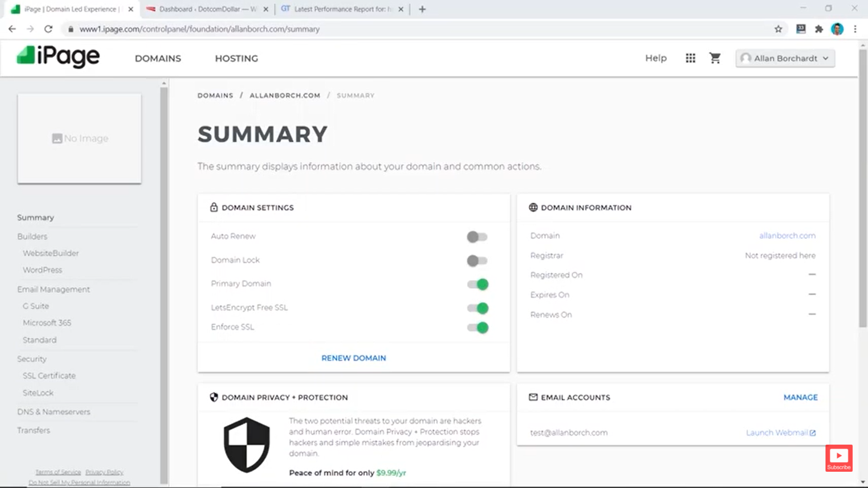
Task: Open Standard email in sidebar
Action: 39,340
